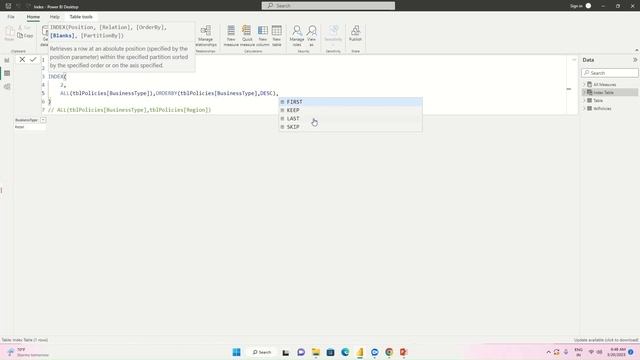Open the File menu
Viewport: 640px width, 360px height.
click(11, 17)
